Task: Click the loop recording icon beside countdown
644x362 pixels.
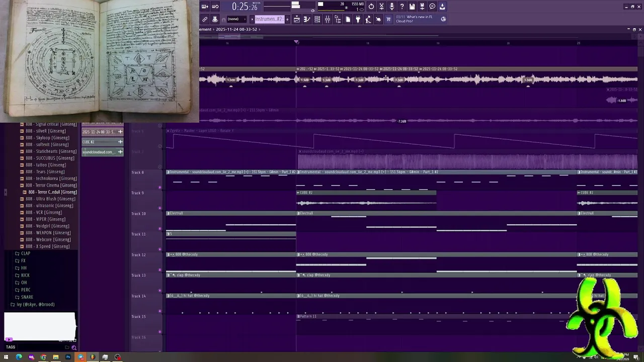Action: click(x=215, y=7)
